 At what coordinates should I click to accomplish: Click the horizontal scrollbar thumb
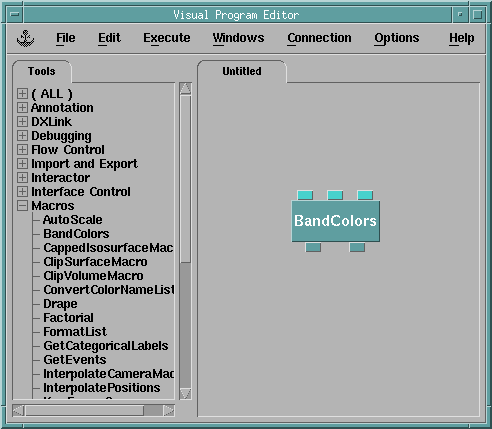(85, 410)
